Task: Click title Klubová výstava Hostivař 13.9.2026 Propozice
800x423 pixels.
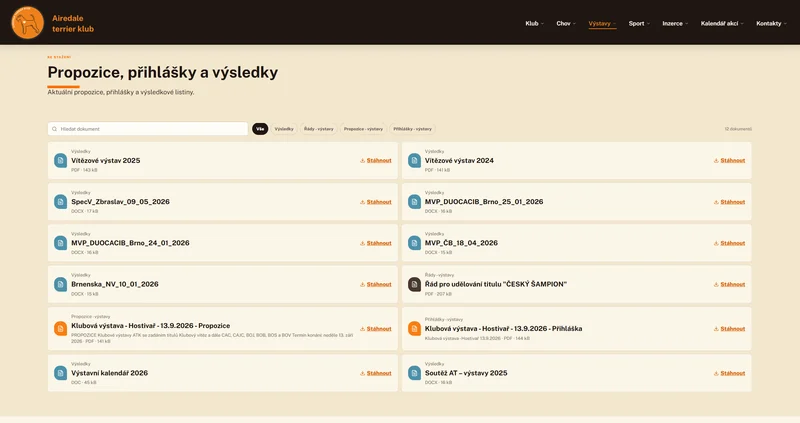Action: point(151,326)
